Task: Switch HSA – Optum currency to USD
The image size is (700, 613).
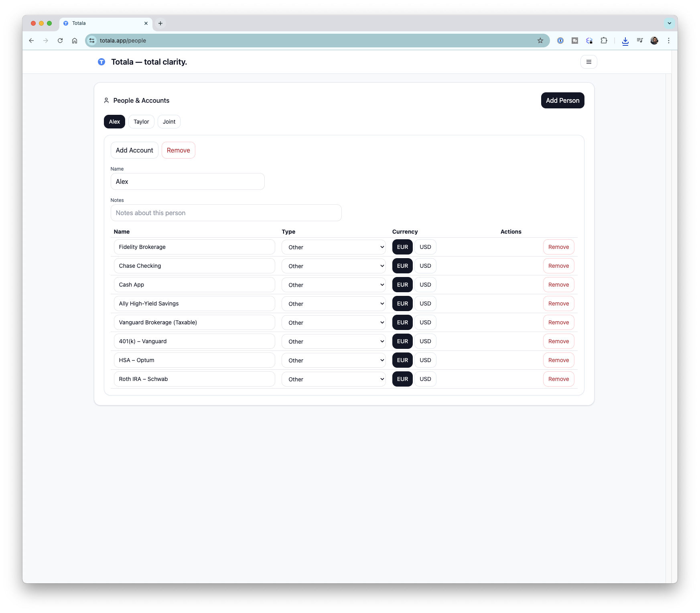Action: click(425, 360)
